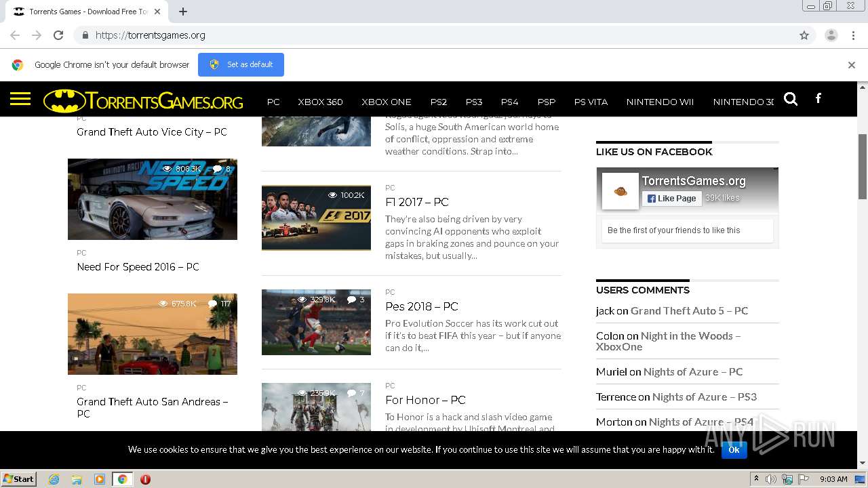The height and width of the screenshot is (488, 868).
Task: Open the file explorer taskbar icon
Action: (77, 479)
